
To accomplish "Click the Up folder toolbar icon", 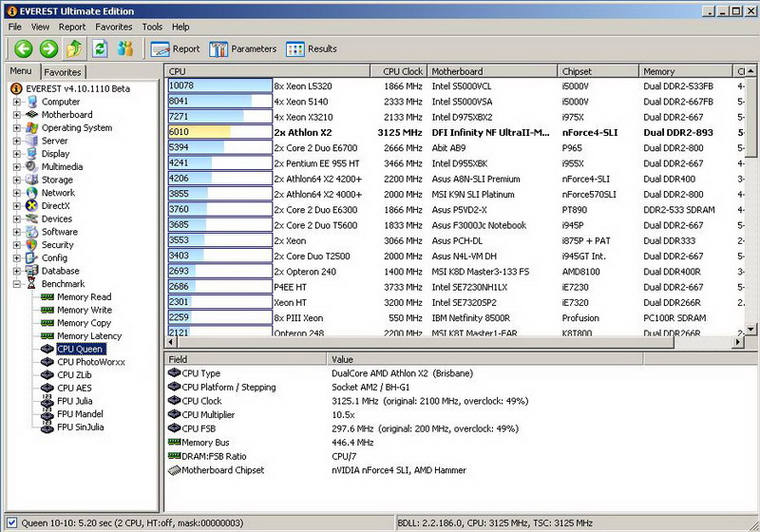I will pyautogui.click(x=75, y=48).
